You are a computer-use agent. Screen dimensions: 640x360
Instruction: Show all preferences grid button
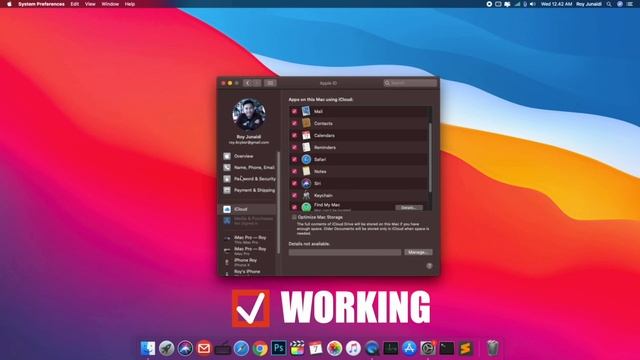(x=270, y=83)
